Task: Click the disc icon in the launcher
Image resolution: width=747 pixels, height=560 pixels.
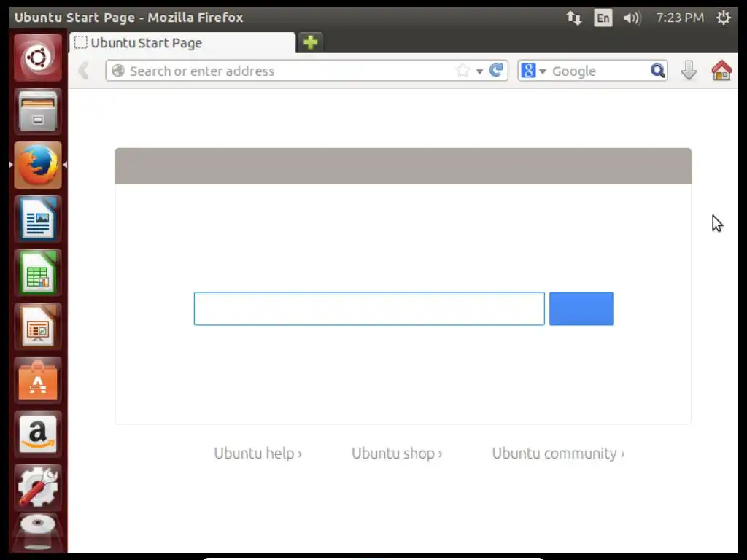Action: [38, 532]
